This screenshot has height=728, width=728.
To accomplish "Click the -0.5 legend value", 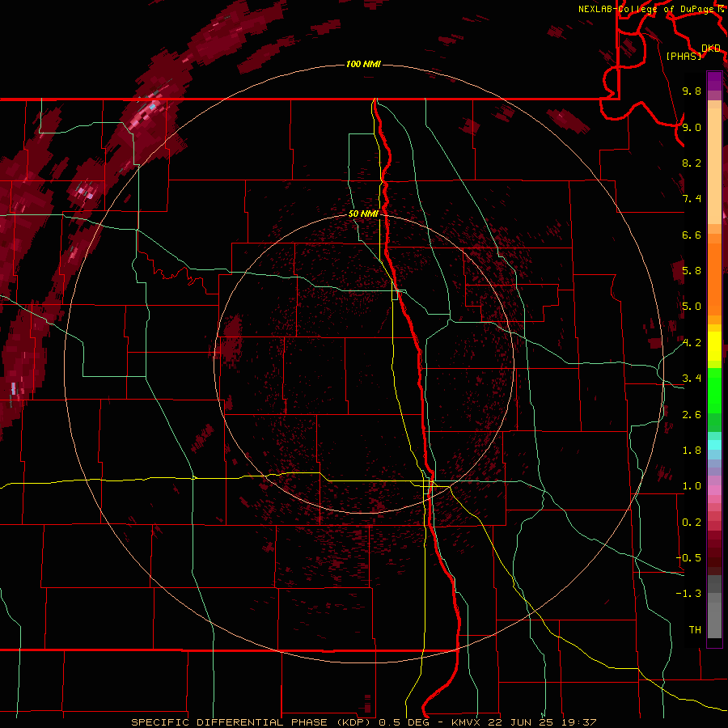I will coord(688,558).
